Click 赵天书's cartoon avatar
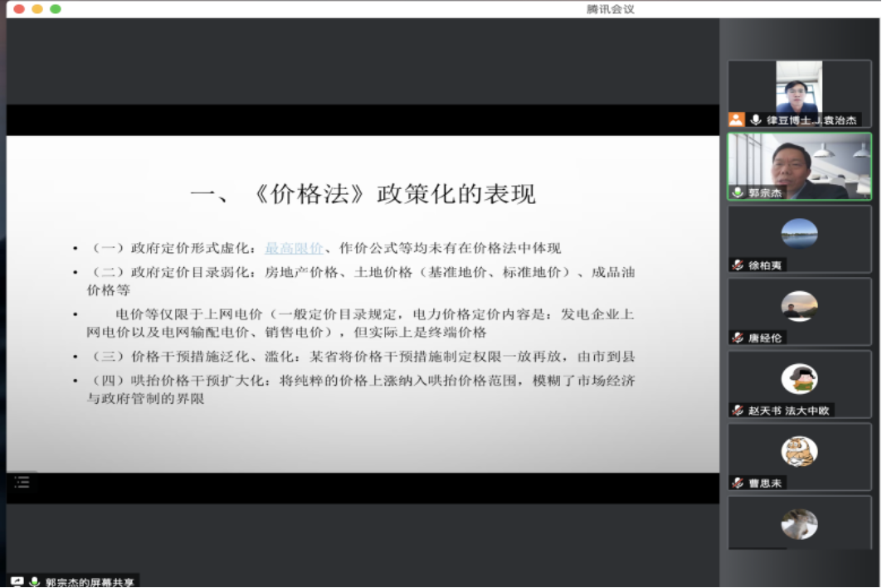The image size is (882, 588). [799, 379]
